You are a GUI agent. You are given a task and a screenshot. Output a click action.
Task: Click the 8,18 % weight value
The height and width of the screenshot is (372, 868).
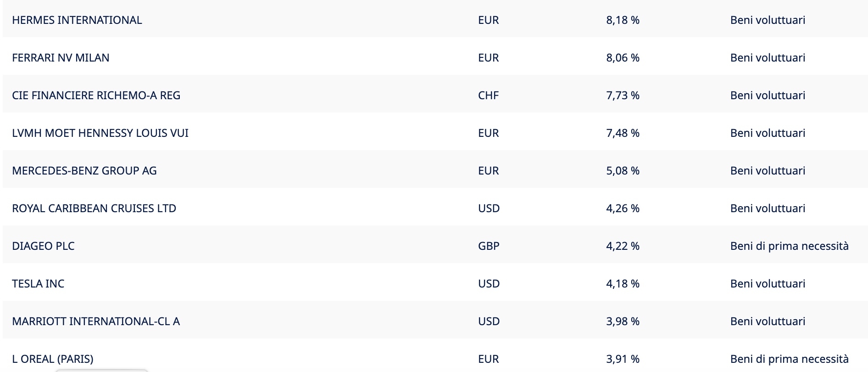point(623,20)
